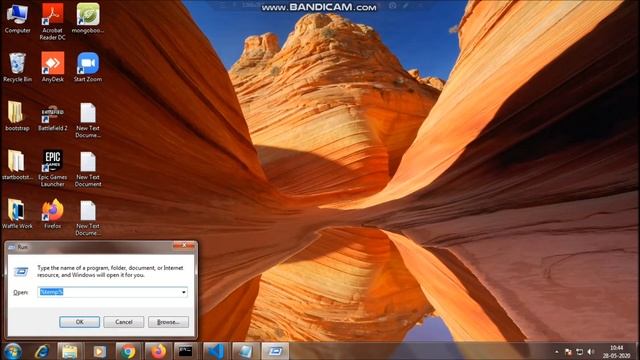Image resolution: width=640 pixels, height=360 pixels.
Task: Launch AnyDesk from the desktop
Action: point(53,67)
